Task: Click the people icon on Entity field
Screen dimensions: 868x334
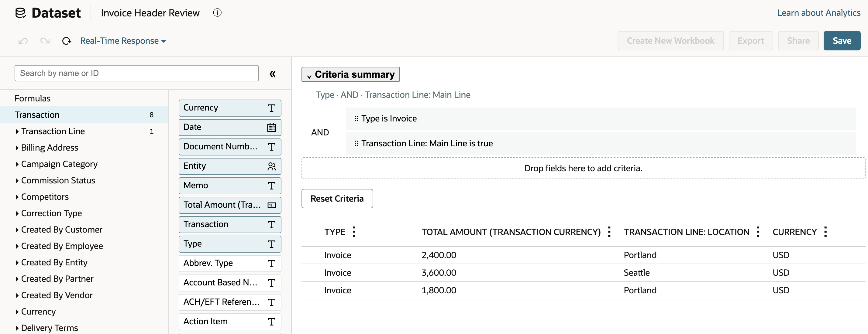Action: [272, 166]
